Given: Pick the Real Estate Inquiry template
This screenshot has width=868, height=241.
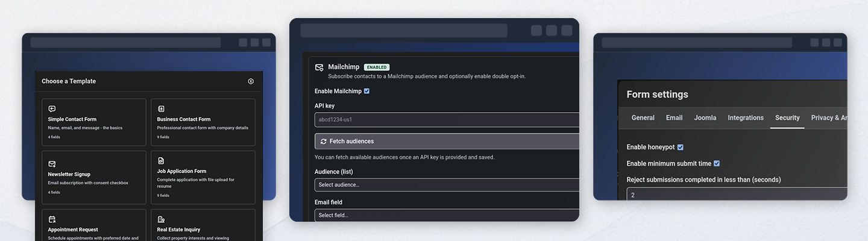Looking at the screenshot, I should 203,225.
